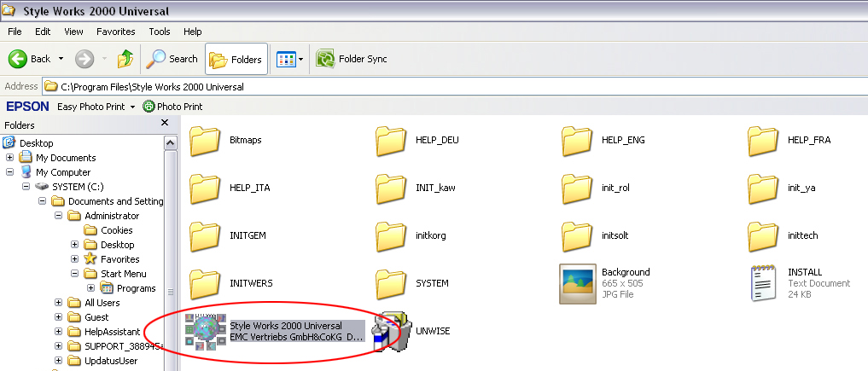Image resolution: width=868 pixels, height=371 pixels.
Task: Select the INITWERS folder icon
Action: pos(205,284)
